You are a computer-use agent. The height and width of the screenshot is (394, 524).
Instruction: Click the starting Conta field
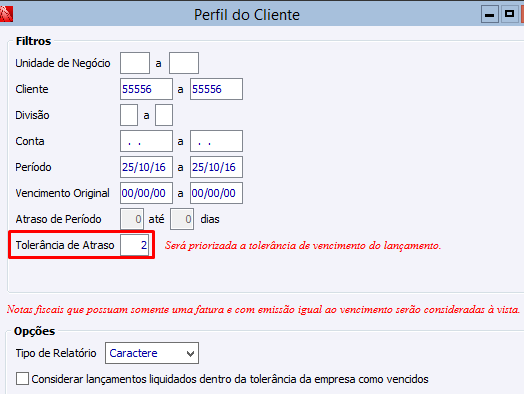(x=146, y=141)
